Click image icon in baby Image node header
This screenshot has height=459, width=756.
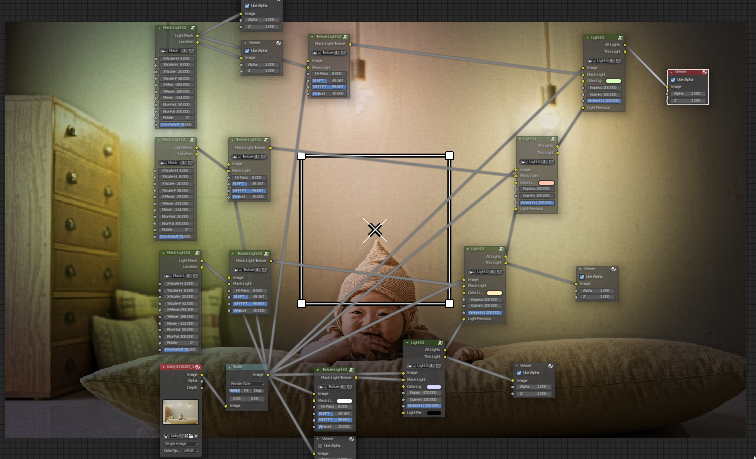(197, 367)
